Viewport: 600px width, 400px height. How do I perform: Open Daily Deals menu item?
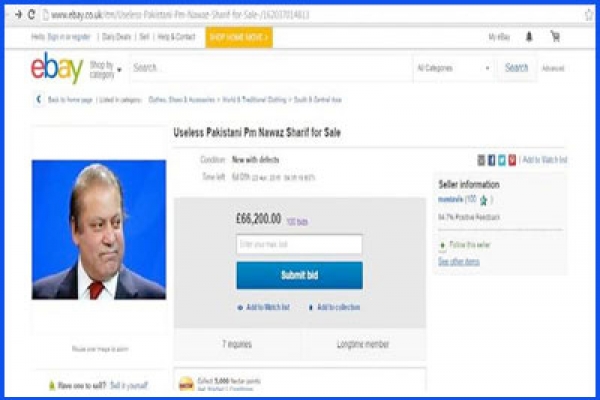point(116,37)
